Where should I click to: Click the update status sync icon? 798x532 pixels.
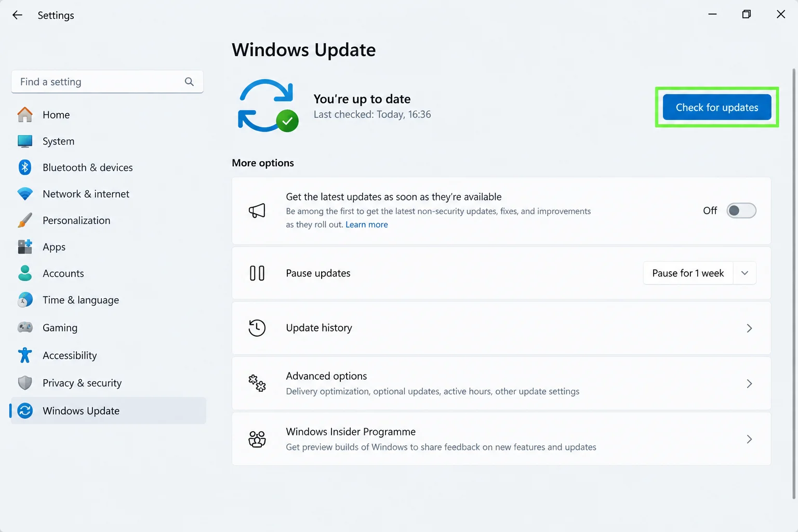268,105
